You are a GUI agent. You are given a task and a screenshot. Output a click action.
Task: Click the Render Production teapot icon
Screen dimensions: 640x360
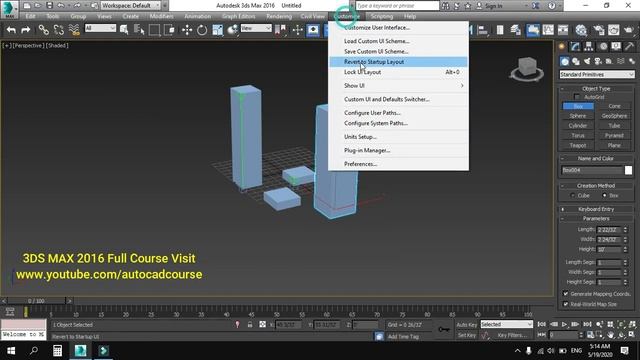click(x=629, y=30)
